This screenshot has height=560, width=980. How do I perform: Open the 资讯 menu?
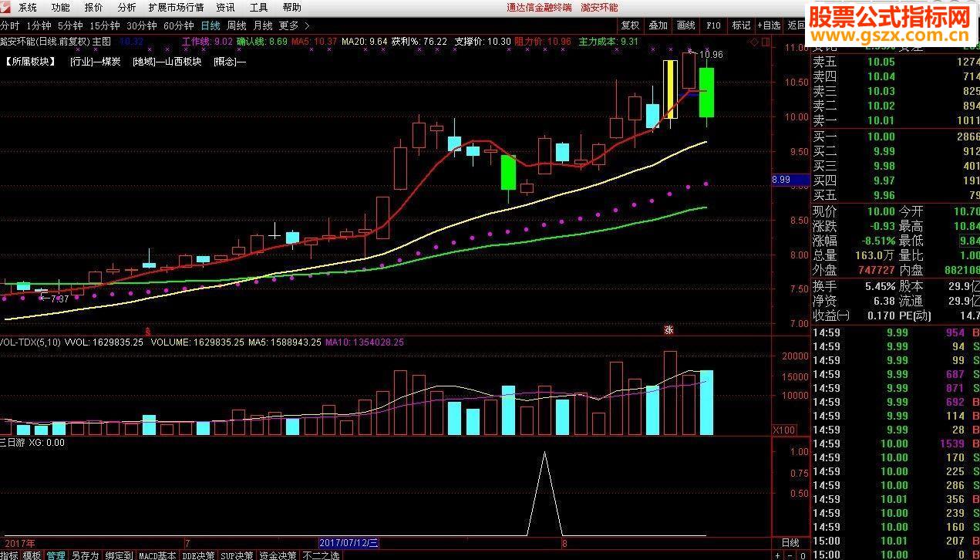tap(226, 7)
